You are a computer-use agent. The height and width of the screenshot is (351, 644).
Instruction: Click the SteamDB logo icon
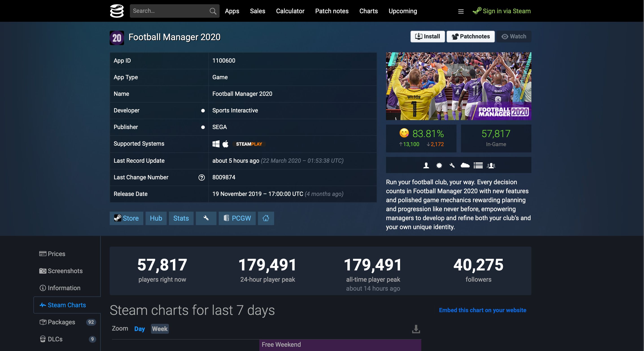[117, 11]
